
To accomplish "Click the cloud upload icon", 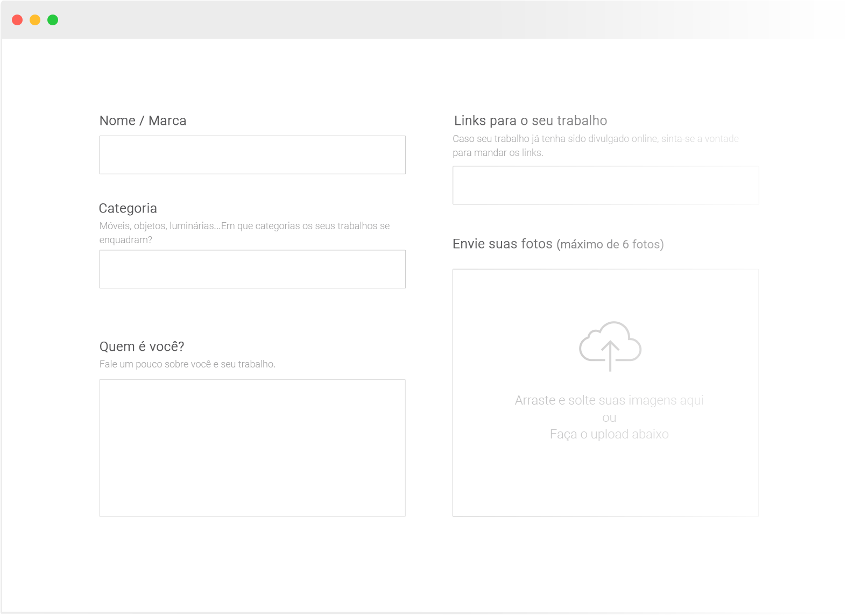I will [x=610, y=346].
